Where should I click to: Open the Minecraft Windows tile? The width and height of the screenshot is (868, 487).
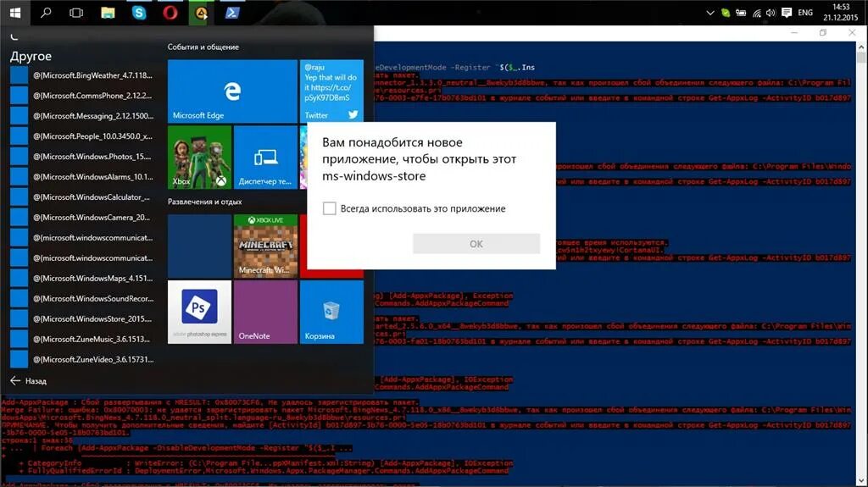point(265,246)
